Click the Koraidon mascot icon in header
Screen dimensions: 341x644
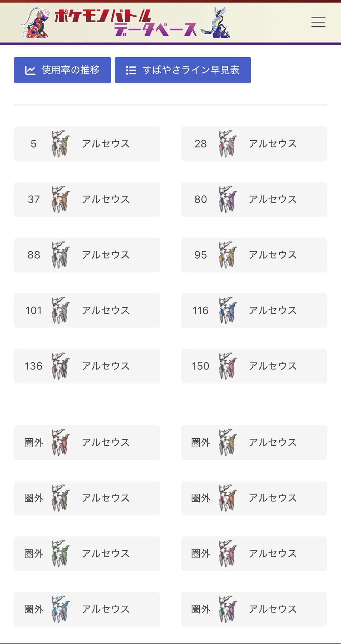pos(35,23)
